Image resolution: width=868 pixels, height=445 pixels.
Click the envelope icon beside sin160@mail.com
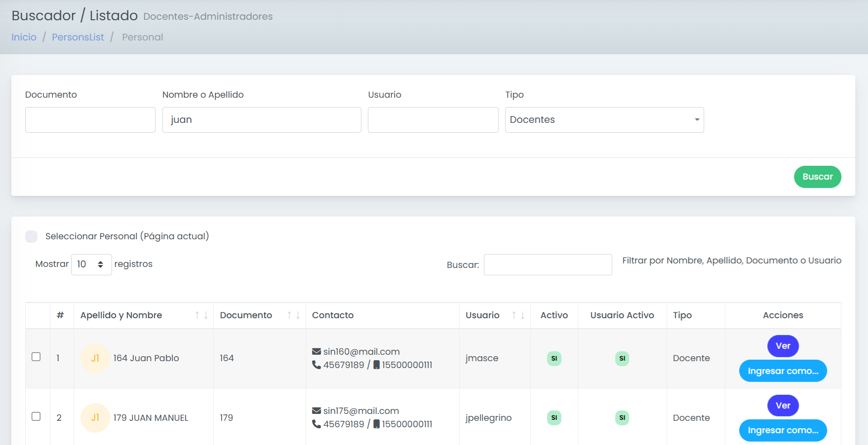(316, 352)
